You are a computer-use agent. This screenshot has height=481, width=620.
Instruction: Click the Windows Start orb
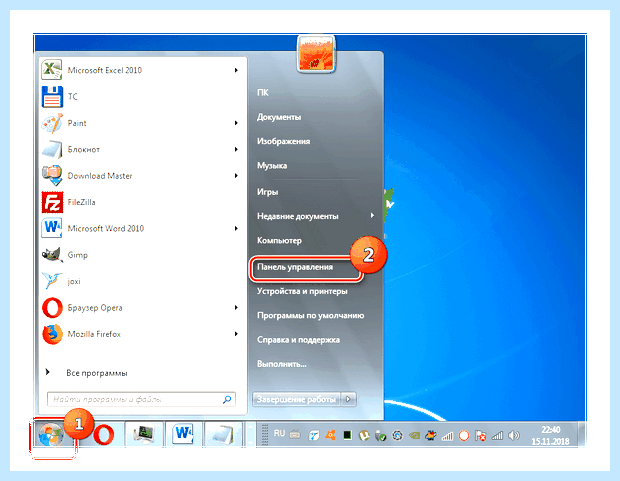(x=51, y=434)
